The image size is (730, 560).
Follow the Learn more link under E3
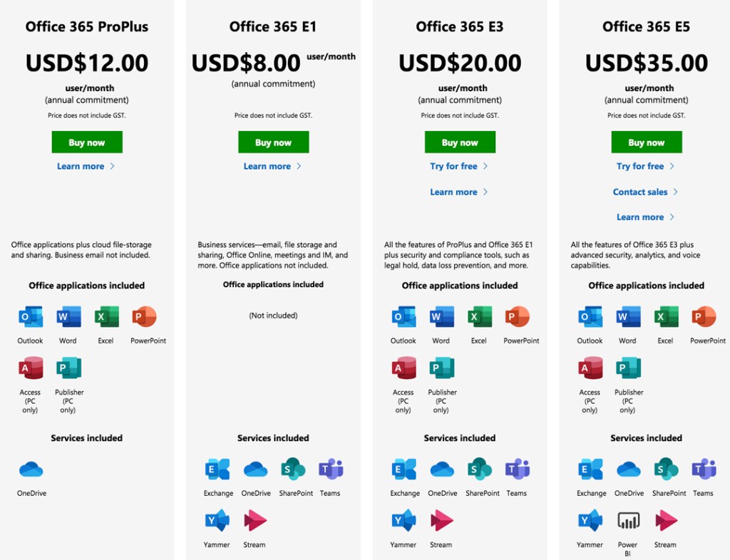(x=454, y=192)
